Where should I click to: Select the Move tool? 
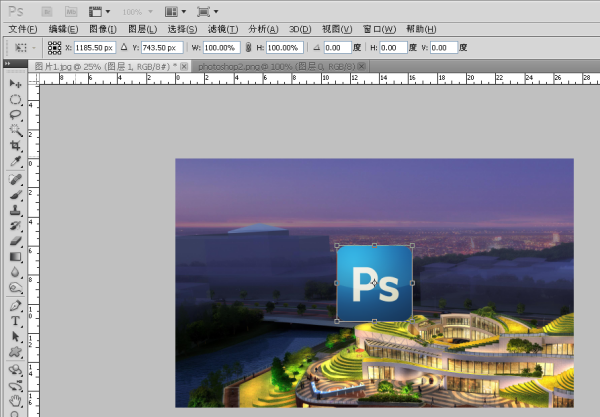pos(15,83)
